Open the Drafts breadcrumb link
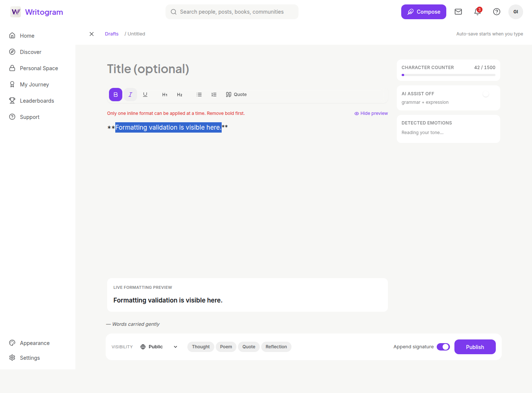The height and width of the screenshot is (393, 532). coord(112,34)
